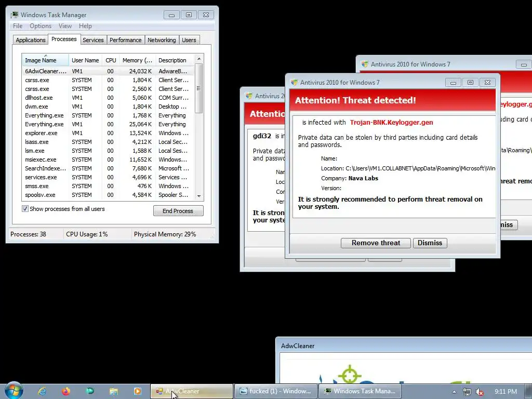Image resolution: width=532 pixels, height=399 pixels.
Task: Open the green pinned taskbar app
Action: tap(90, 391)
